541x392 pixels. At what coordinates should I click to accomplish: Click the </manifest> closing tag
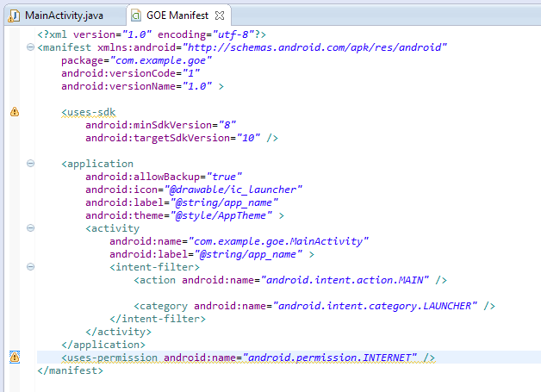(x=70, y=370)
